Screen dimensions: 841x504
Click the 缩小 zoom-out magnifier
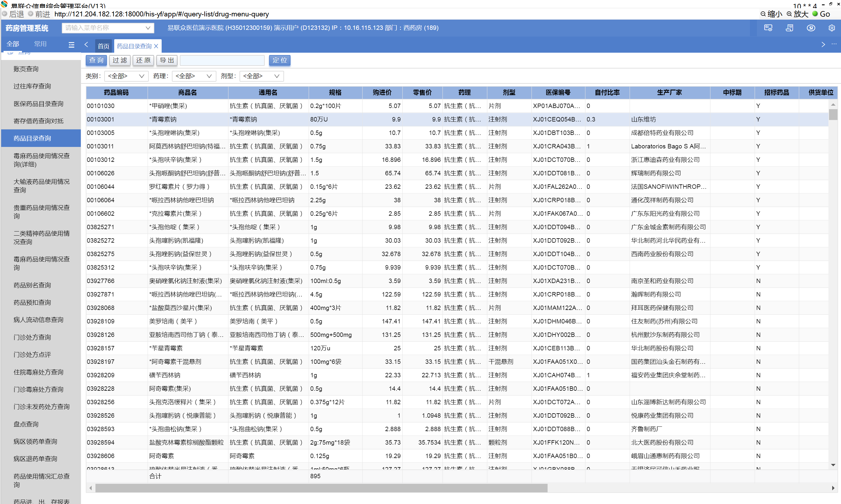tap(763, 14)
